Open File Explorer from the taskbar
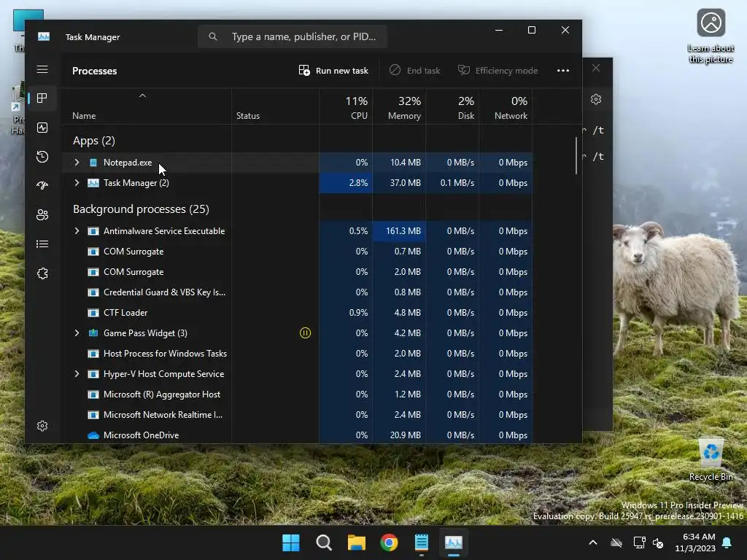Image resolution: width=747 pixels, height=560 pixels. click(x=356, y=542)
